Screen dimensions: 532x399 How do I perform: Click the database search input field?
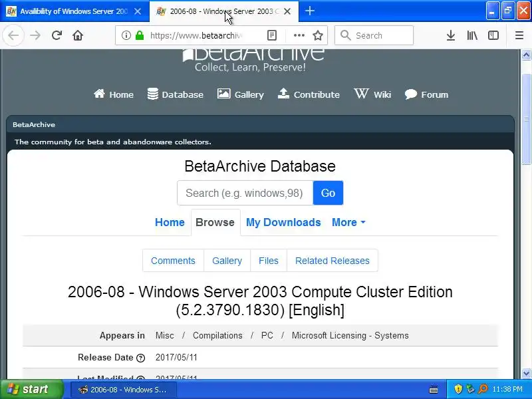245,193
